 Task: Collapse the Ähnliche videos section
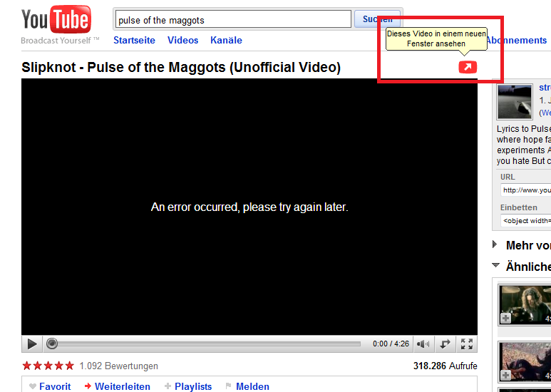coord(496,265)
